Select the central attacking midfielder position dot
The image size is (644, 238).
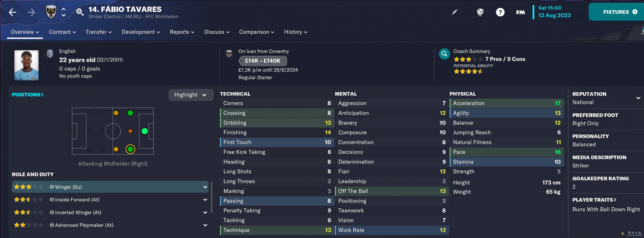click(x=130, y=131)
